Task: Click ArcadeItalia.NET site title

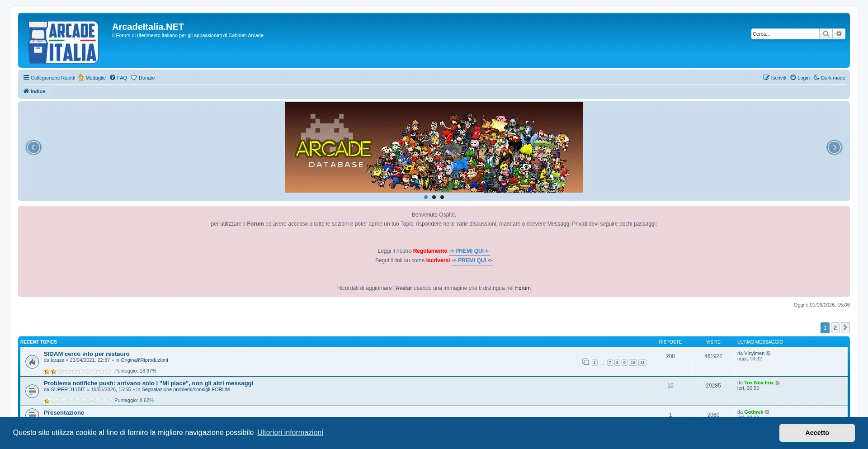Action: pos(148,27)
